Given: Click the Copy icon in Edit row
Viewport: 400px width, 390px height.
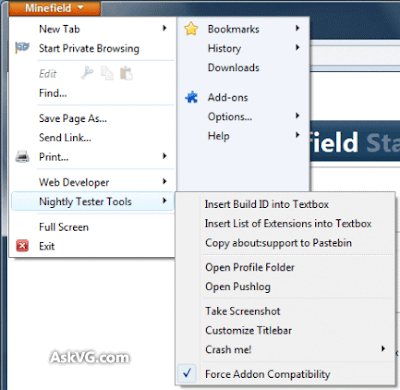Looking at the screenshot, I should pyautogui.click(x=107, y=73).
